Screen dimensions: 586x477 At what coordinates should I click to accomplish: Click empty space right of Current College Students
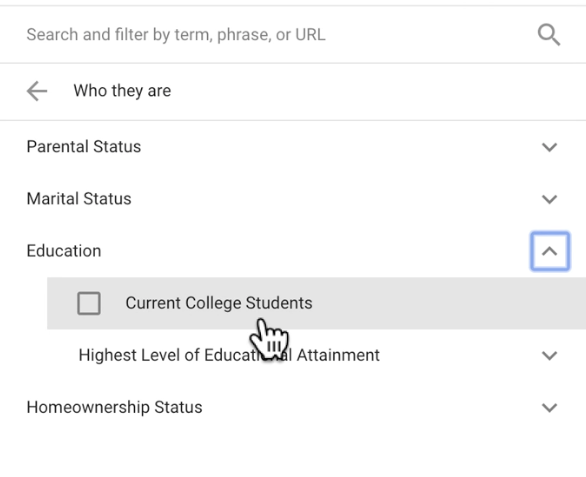pyautogui.click(x=448, y=303)
